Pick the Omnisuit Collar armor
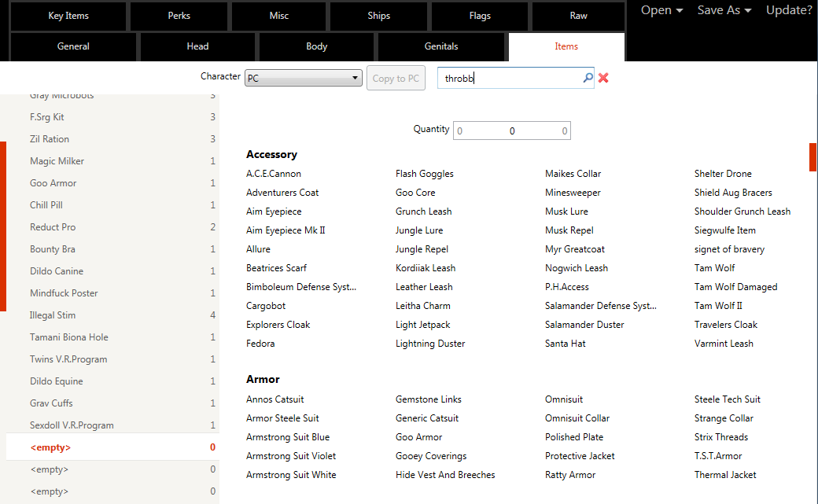818x504 pixels. click(577, 418)
